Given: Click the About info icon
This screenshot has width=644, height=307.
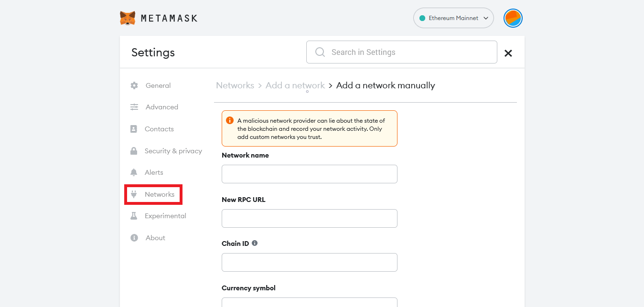Looking at the screenshot, I should point(134,238).
